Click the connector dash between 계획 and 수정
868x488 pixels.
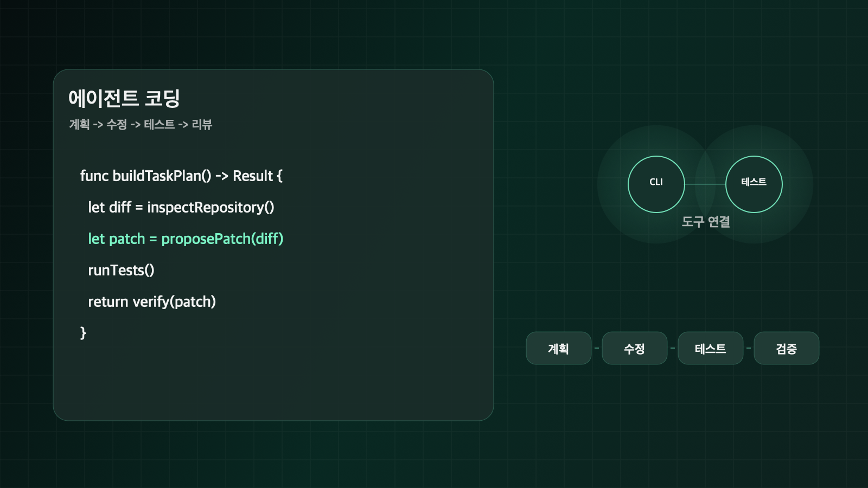pyautogui.click(x=597, y=348)
